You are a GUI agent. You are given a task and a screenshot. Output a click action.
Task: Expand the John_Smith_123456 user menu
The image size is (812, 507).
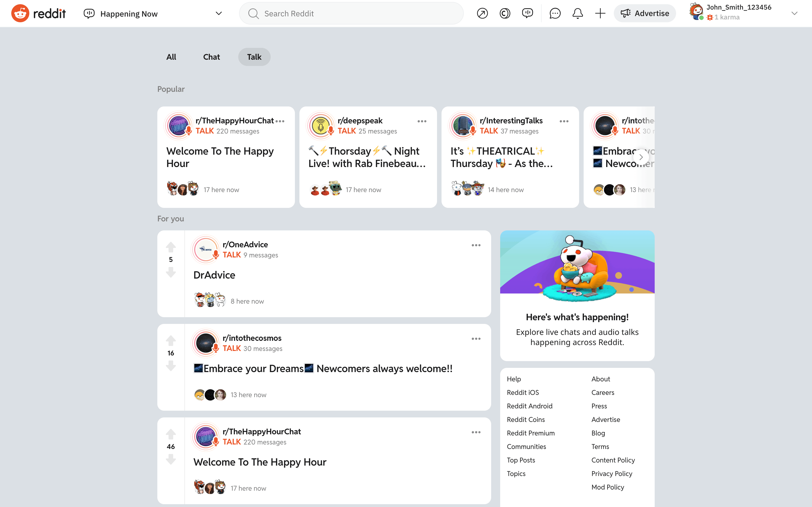click(x=794, y=14)
